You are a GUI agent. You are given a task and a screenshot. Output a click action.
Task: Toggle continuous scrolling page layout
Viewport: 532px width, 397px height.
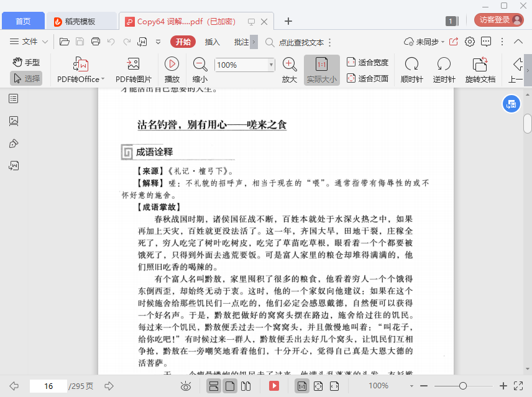tap(214, 386)
